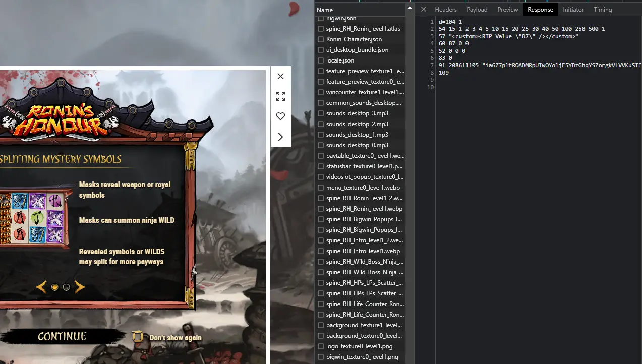Click the SPLITTING MYSTERY SYMBOLS heading
Viewport: 642px width, 364px height.
(61, 159)
